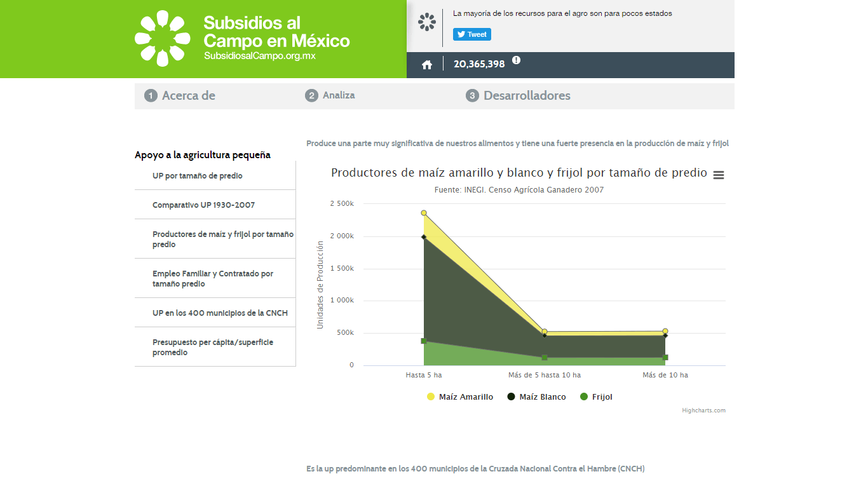Click the Highcharts.com credit link
The image size is (868, 488).
(x=703, y=410)
